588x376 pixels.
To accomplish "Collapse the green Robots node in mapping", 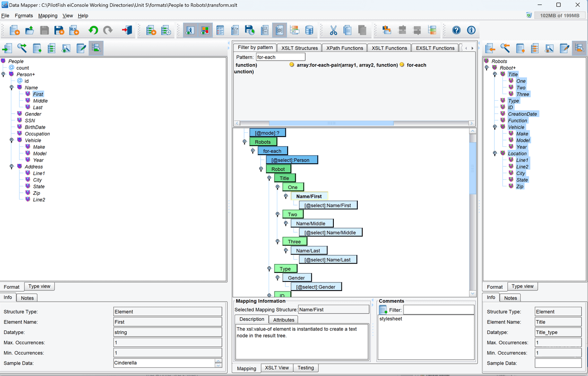I will tap(245, 142).
